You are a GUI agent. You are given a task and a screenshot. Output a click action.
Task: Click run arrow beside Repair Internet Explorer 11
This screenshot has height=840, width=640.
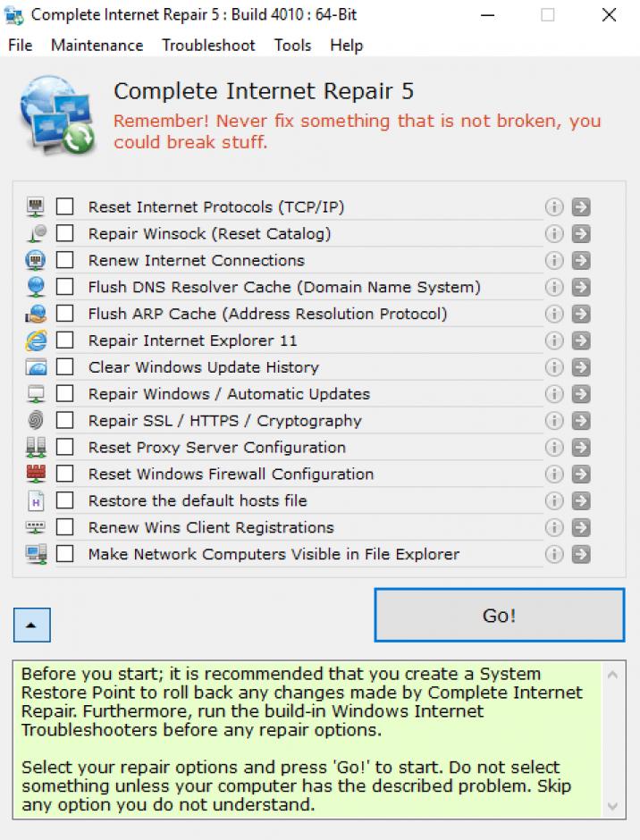tap(581, 340)
